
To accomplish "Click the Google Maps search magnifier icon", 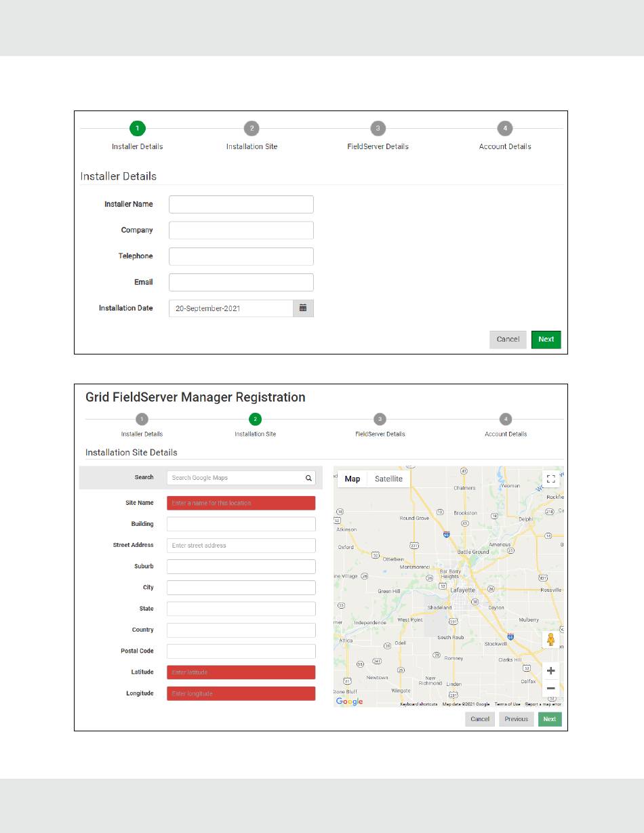I will pos(308,478).
